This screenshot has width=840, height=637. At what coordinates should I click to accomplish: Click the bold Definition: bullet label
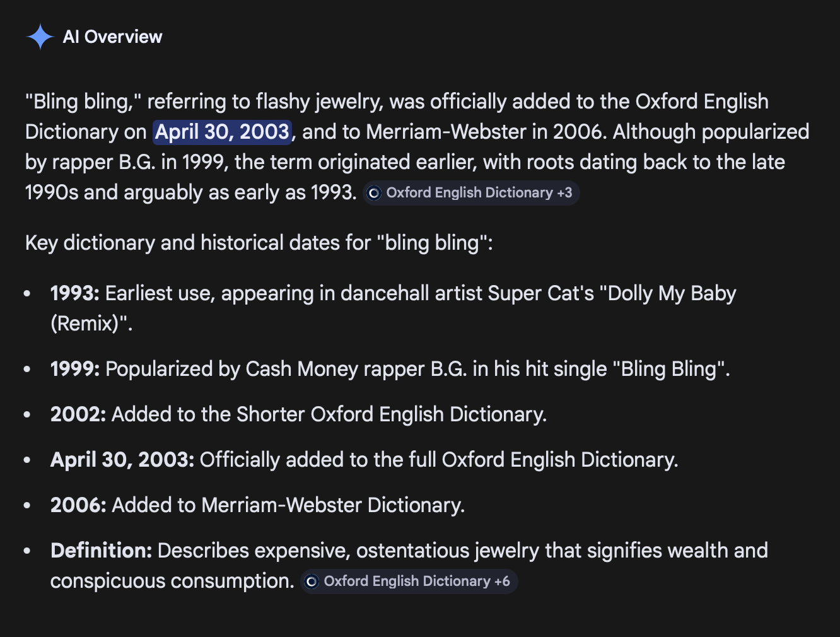pyautogui.click(x=101, y=551)
